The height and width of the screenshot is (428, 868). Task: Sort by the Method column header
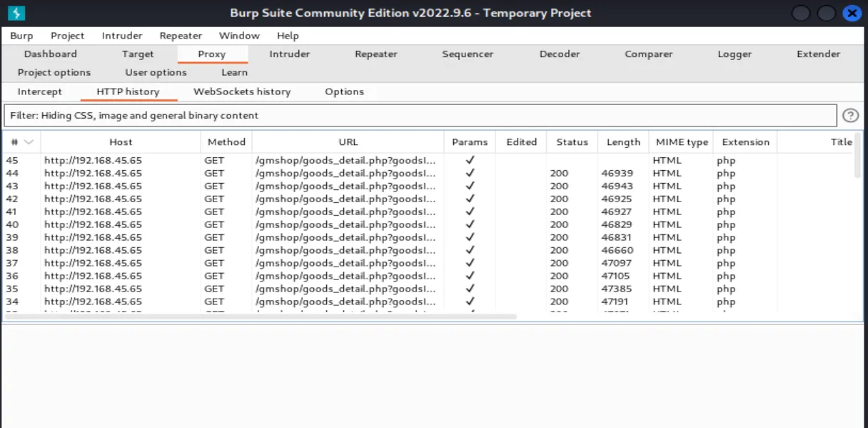pyautogui.click(x=226, y=141)
